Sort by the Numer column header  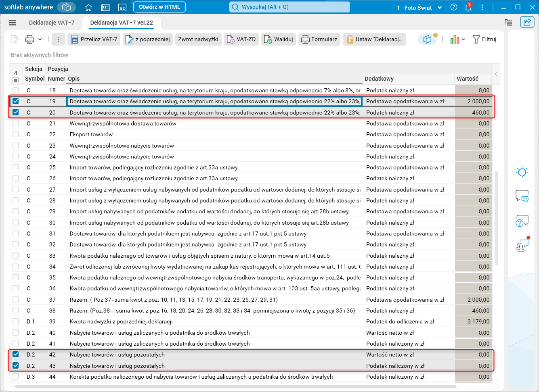pos(56,79)
